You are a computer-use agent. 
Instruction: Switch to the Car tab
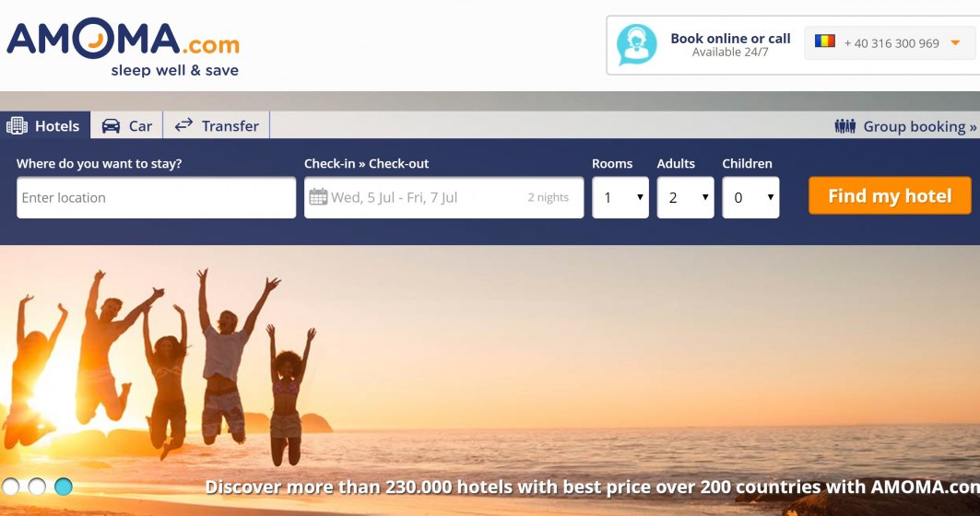click(x=127, y=125)
